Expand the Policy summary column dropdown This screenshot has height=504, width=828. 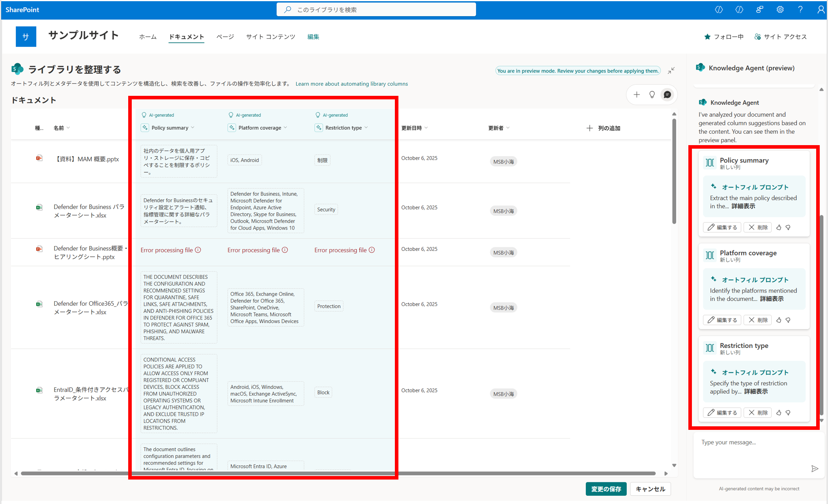pos(193,128)
